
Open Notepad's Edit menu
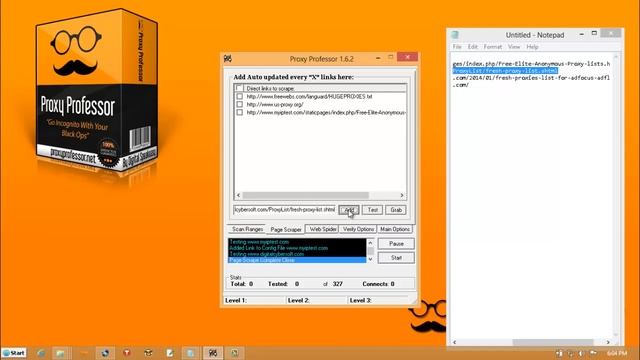(x=473, y=47)
